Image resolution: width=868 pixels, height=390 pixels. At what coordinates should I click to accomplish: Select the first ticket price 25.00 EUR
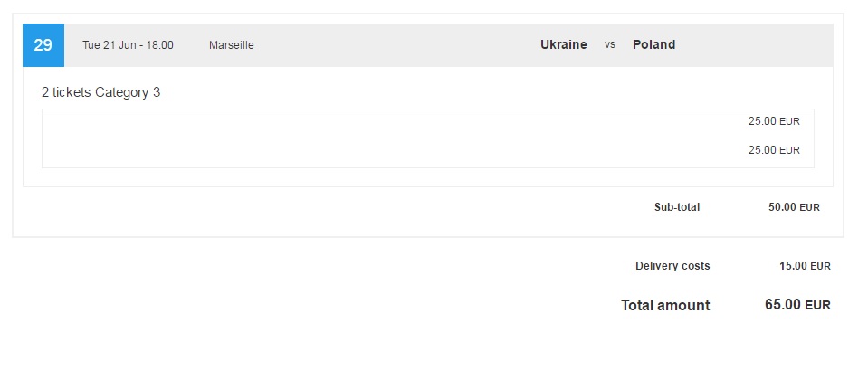[774, 121]
